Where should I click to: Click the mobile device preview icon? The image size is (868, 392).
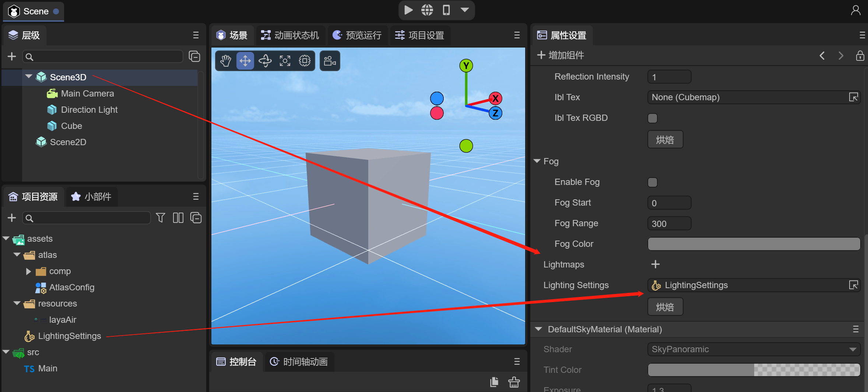click(x=446, y=10)
